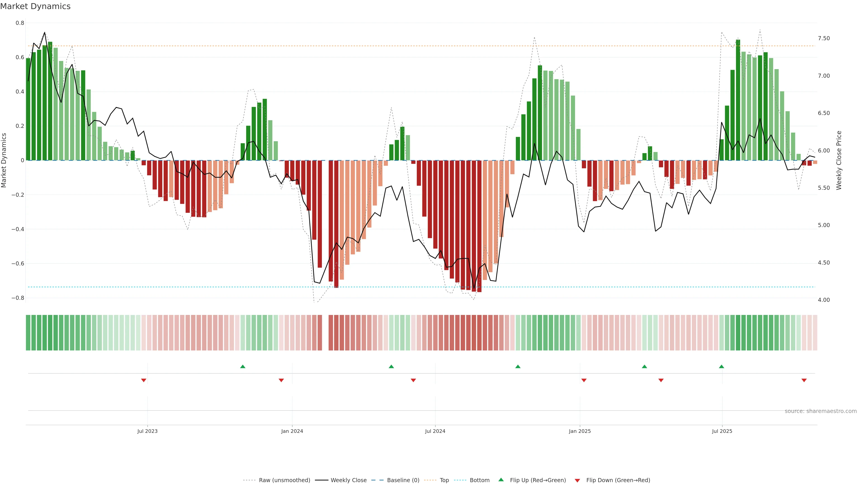Click the source sharemaestro.com text
This screenshot has width=868, height=488.
[821, 411]
